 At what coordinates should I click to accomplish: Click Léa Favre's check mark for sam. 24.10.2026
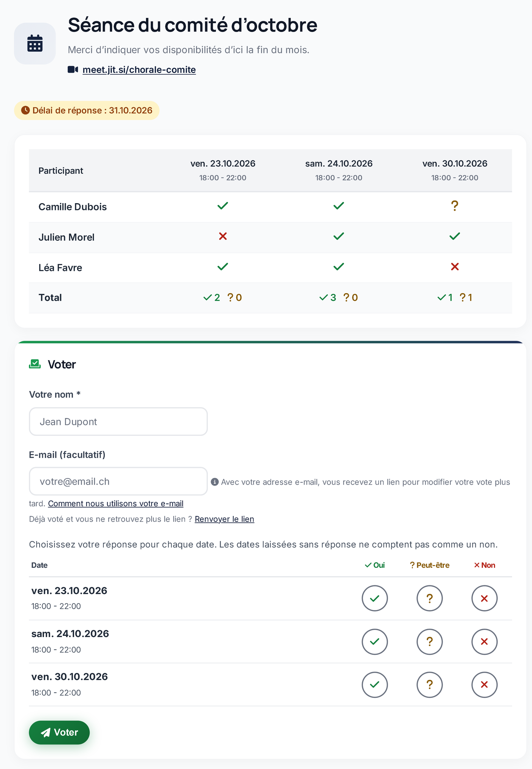pos(339,267)
